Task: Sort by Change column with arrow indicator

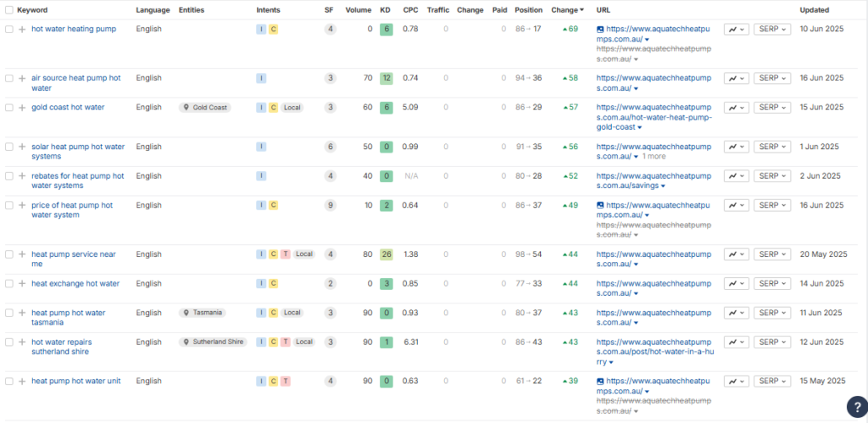Action: point(567,10)
